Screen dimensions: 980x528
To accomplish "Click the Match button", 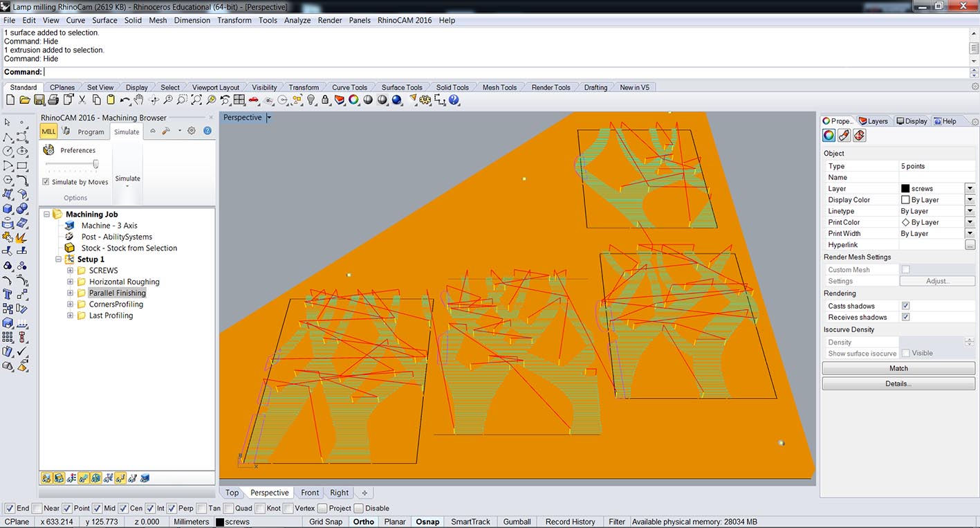I will pos(898,368).
